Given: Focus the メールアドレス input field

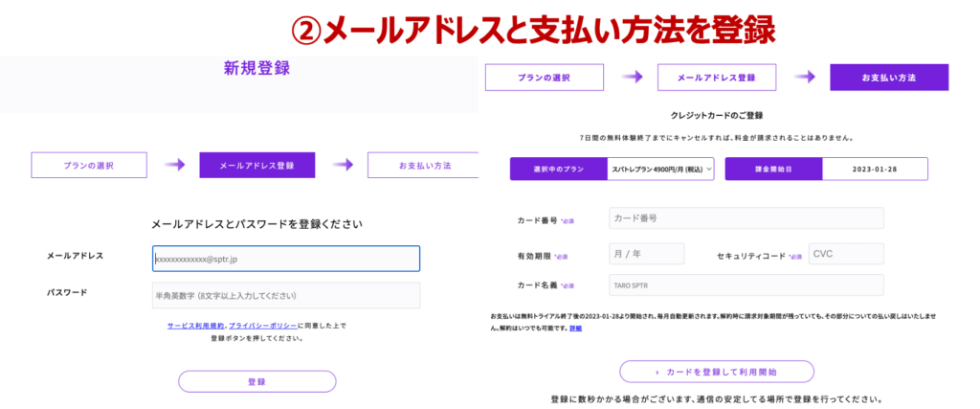Looking at the screenshot, I should pyautogui.click(x=285, y=259).
